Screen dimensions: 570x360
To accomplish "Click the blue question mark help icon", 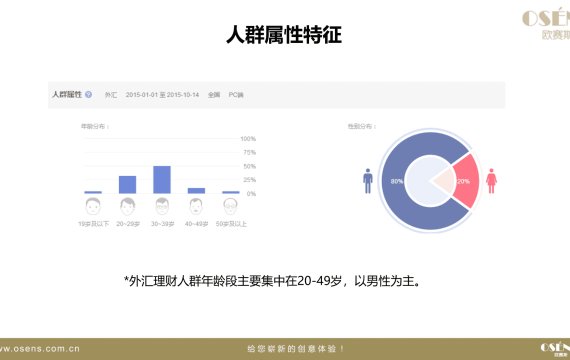I will 88,95.
